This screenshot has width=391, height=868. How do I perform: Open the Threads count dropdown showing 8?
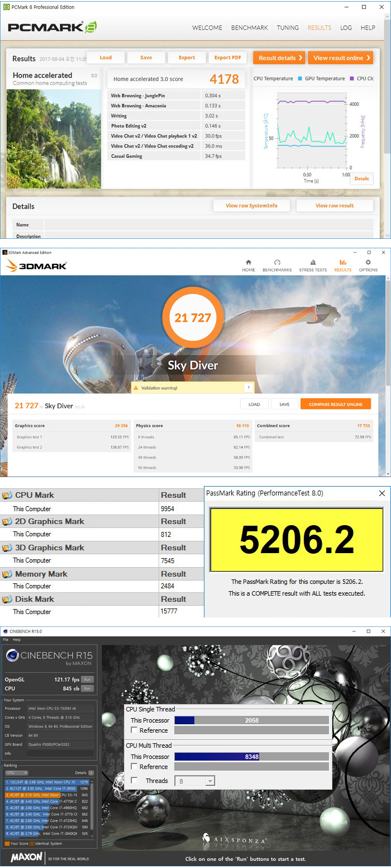tap(195, 781)
